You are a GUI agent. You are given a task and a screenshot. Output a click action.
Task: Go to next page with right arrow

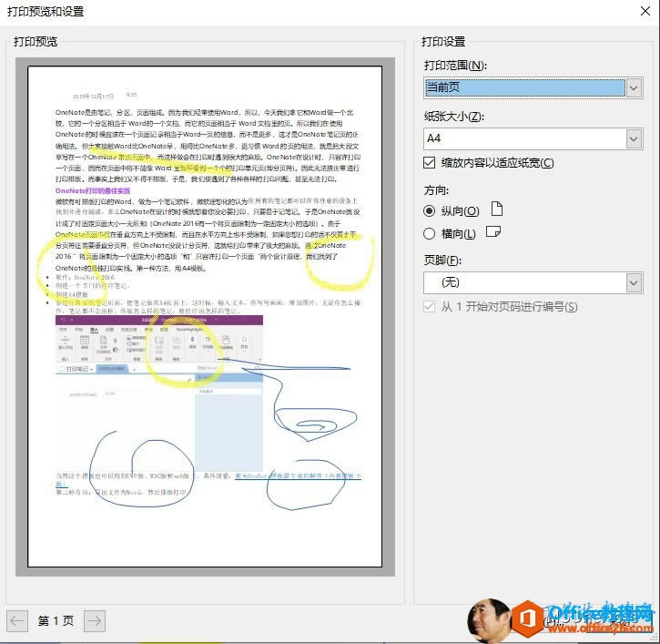(95, 621)
